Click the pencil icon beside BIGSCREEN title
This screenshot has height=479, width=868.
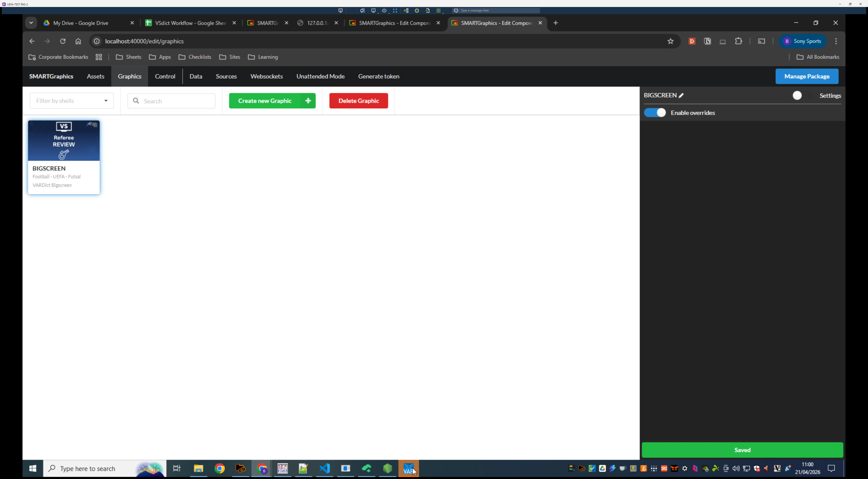click(681, 96)
